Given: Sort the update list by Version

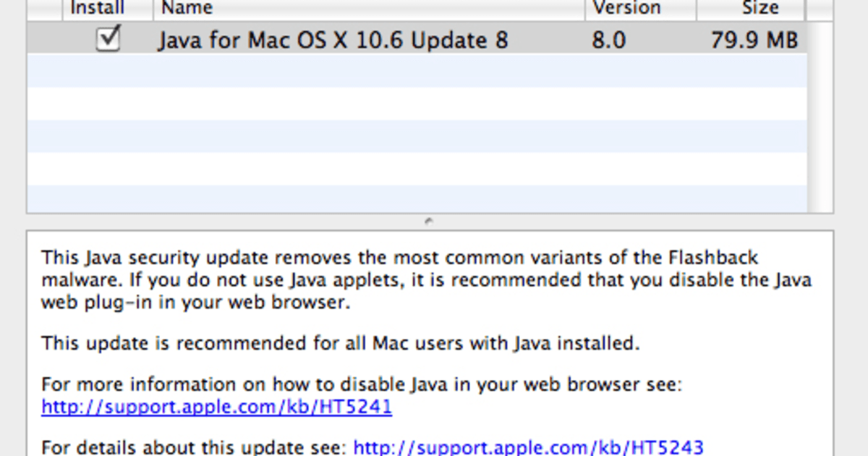Looking at the screenshot, I should [x=626, y=8].
